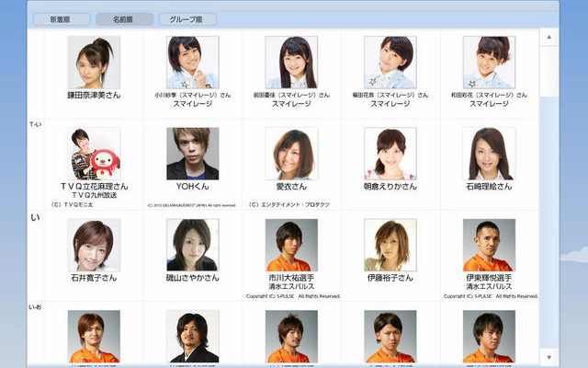Click the （C）ＴＶＱモニ太 credit text
The image size is (588, 368).
point(72,204)
